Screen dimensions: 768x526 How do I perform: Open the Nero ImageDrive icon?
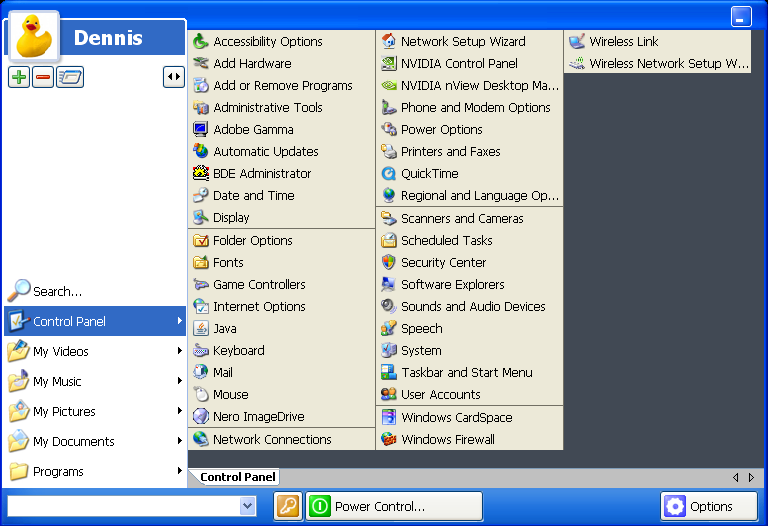[x=201, y=416]
